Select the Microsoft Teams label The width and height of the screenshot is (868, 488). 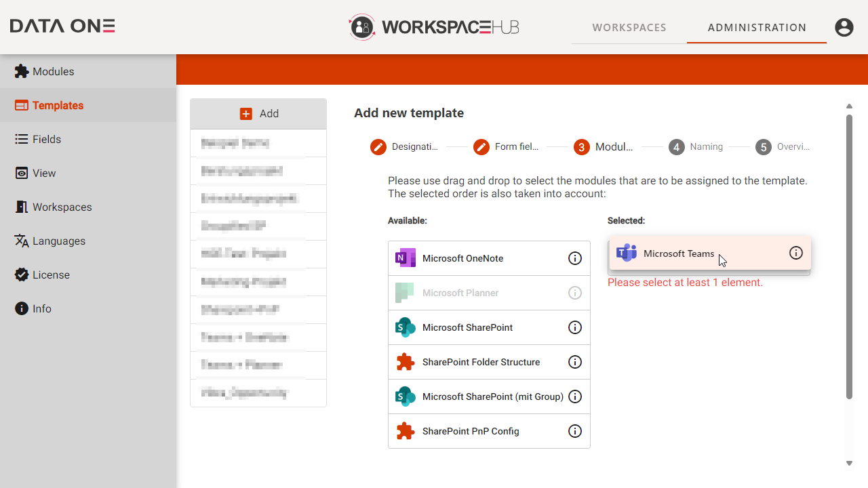point(679,253)
